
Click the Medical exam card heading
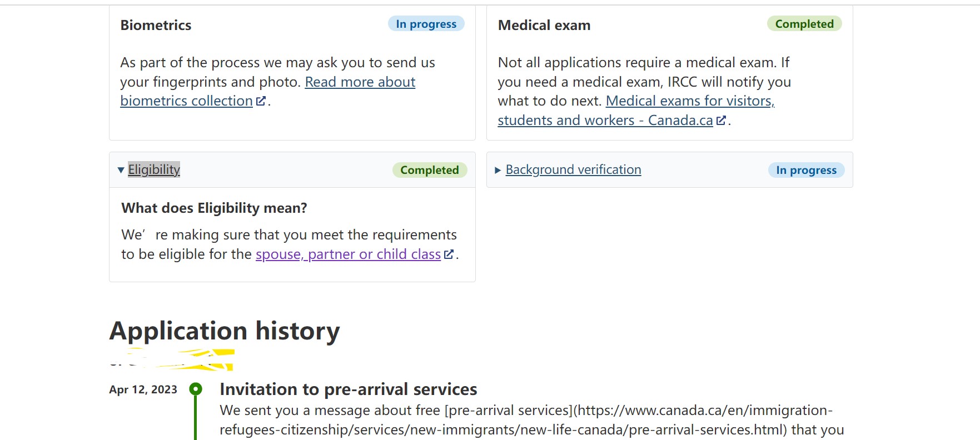click(x=544, y=25)
